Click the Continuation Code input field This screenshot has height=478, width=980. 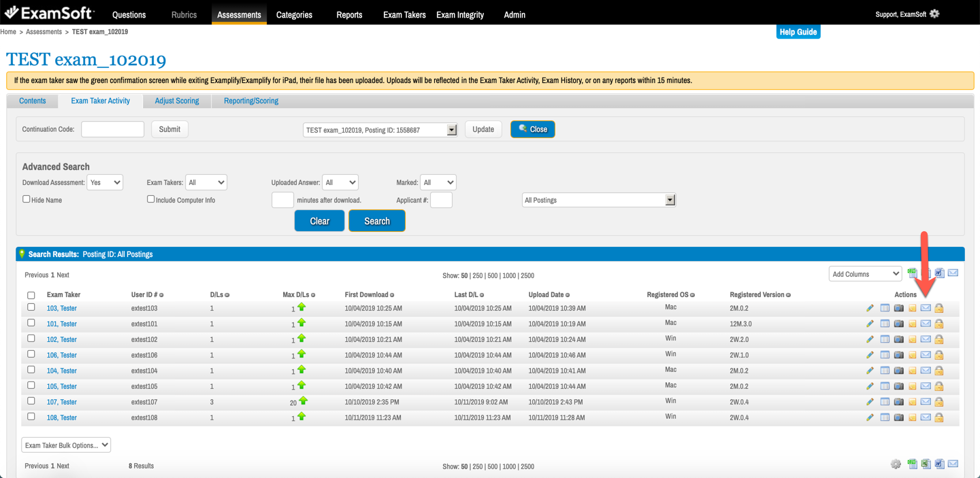click(113, 129)
